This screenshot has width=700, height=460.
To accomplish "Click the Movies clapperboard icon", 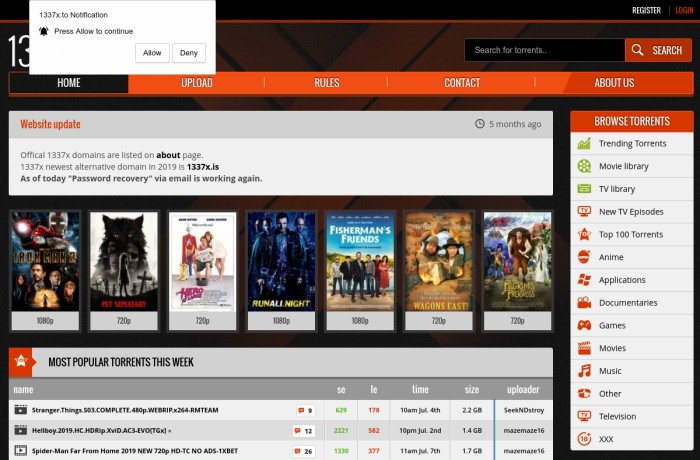I will [x=584, y=348].
